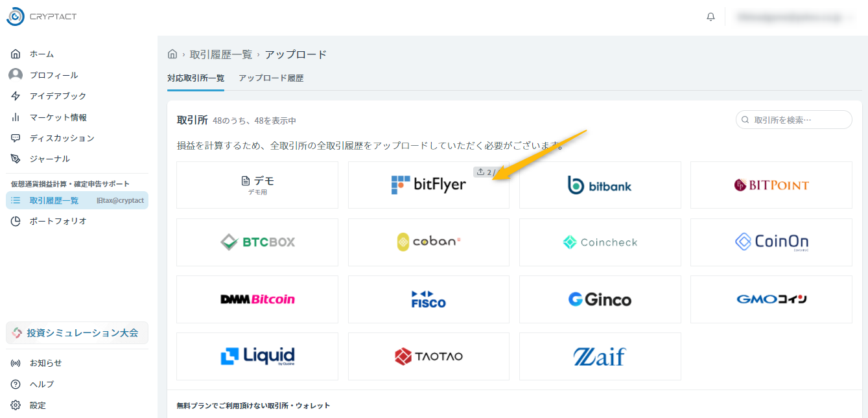
Task: Click the bitFlyer upload count badge
Action: point(490,172)
